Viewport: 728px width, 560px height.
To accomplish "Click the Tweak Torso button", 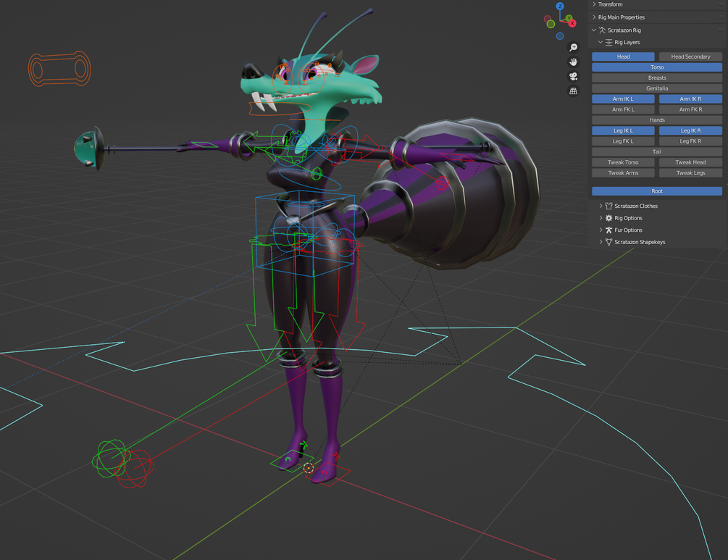I will coord(623,162).
